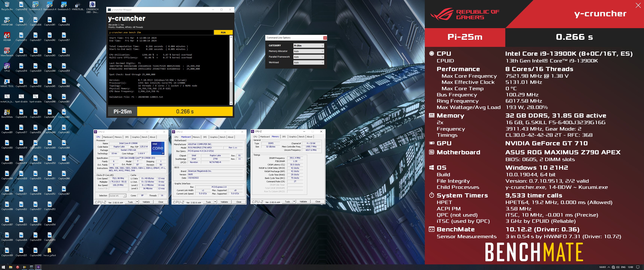
Task: Open the HWBOT x265 desktop shortcut
Action: point(78,6)
